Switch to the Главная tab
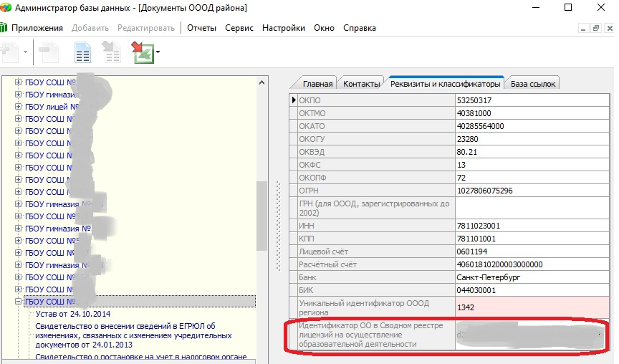 click(317, 84)
